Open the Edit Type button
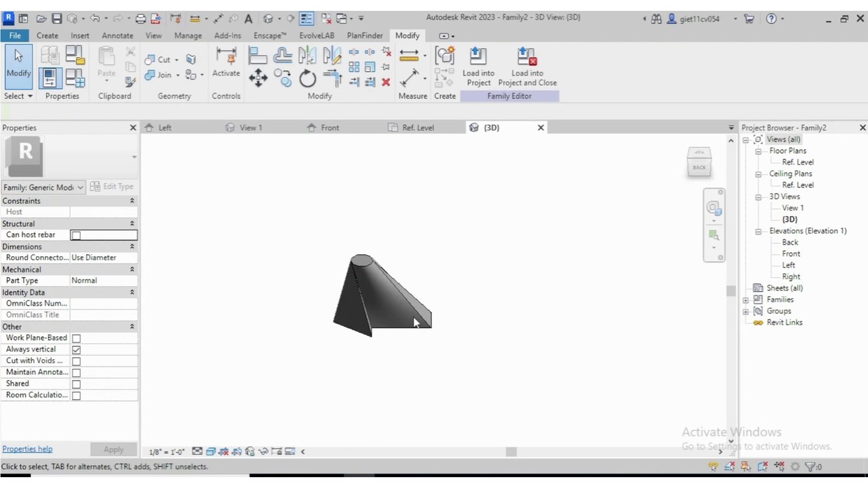The image size is (868, 488). [x=111, y=187]
